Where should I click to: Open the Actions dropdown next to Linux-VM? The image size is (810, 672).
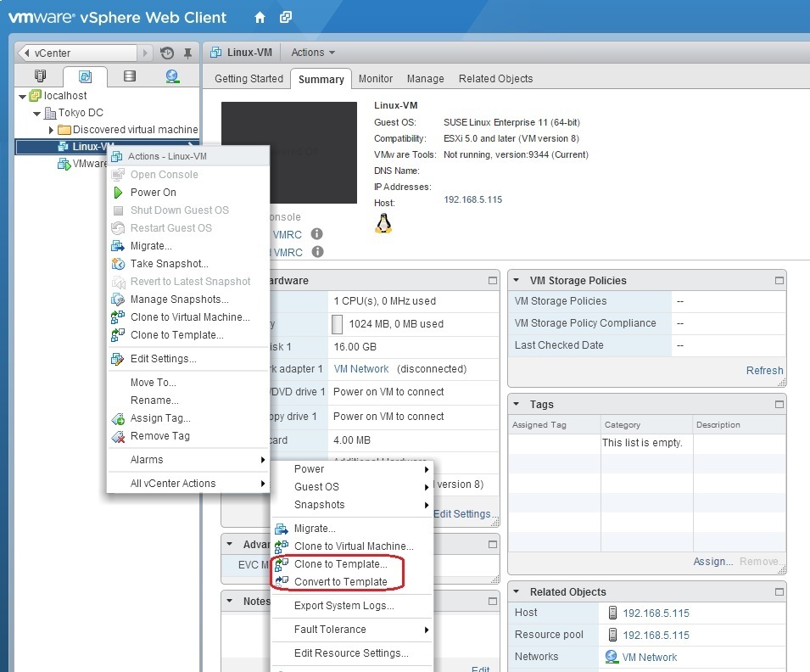tap(313, 53)
